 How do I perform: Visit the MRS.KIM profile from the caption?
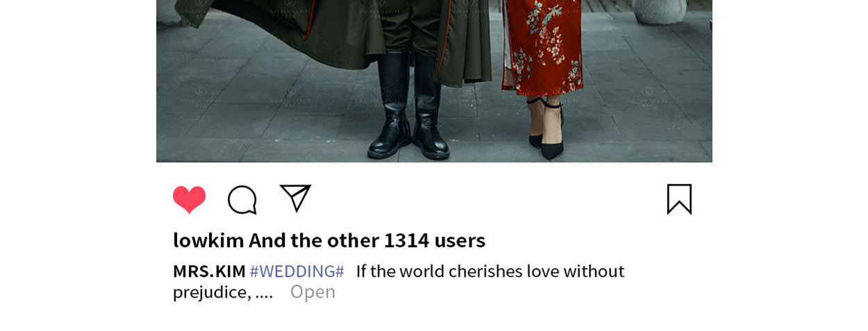(209, 271)
